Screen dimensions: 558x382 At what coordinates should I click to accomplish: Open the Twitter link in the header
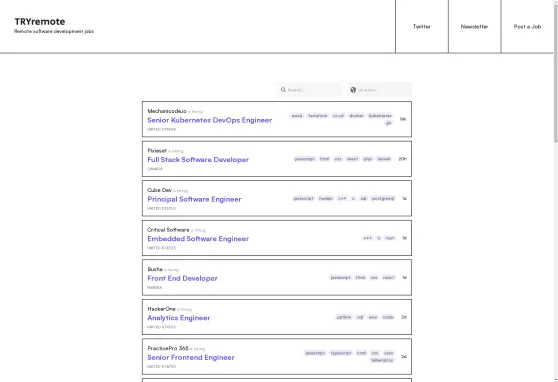coord(422,27)
